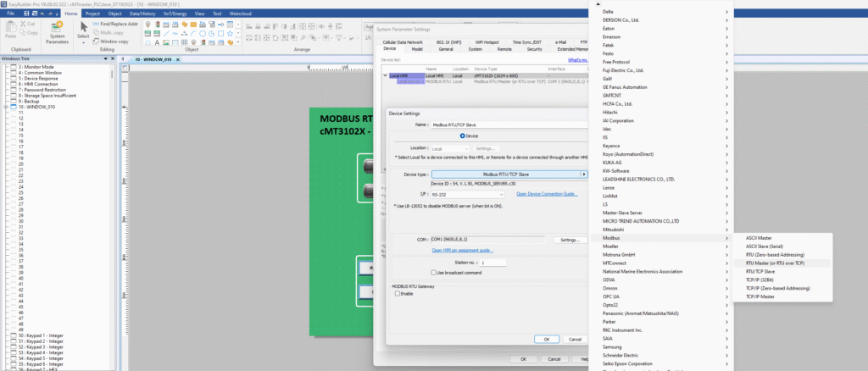Select TCP/IP Master in submenu
Screen dimensions: 868x371
(760, 297)
